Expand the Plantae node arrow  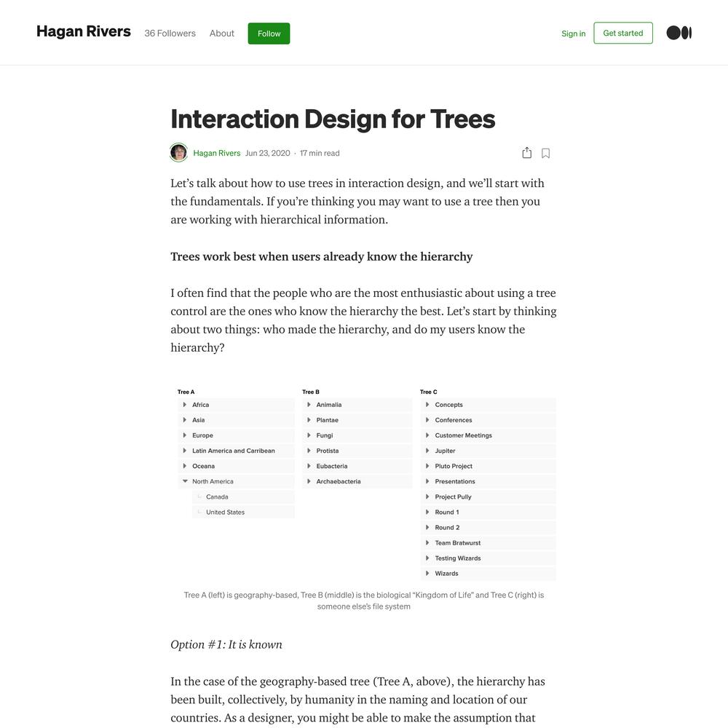309,420
